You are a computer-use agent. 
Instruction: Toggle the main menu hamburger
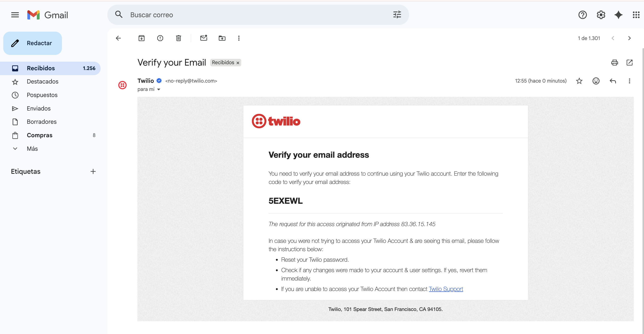point(15,15)
